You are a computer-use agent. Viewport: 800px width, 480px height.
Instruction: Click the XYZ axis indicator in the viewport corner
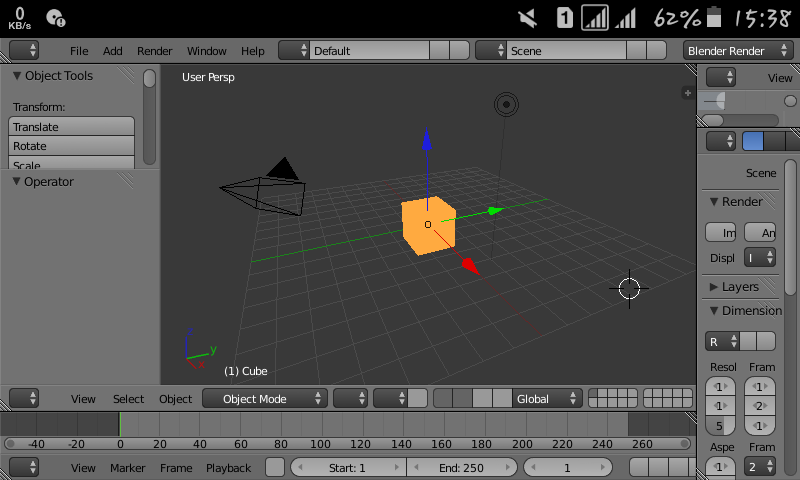[201, 349]
